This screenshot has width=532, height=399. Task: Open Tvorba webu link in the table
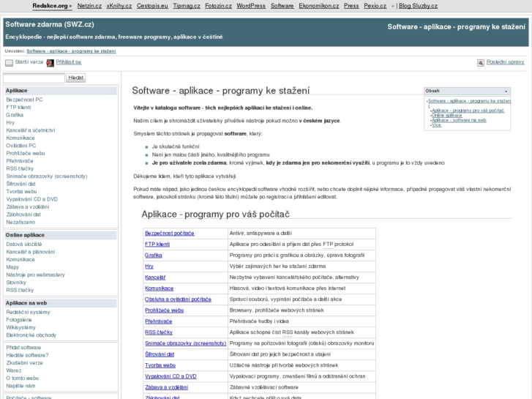pyautogui.click(x=160, y=365)
